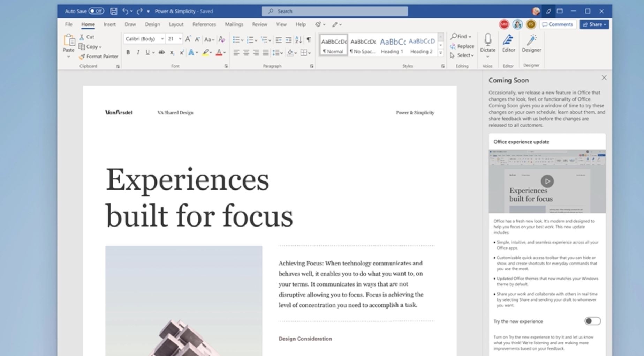Screen dimensions: 644x356
Task: Clear all formatting from text
Action: (222, 39)
